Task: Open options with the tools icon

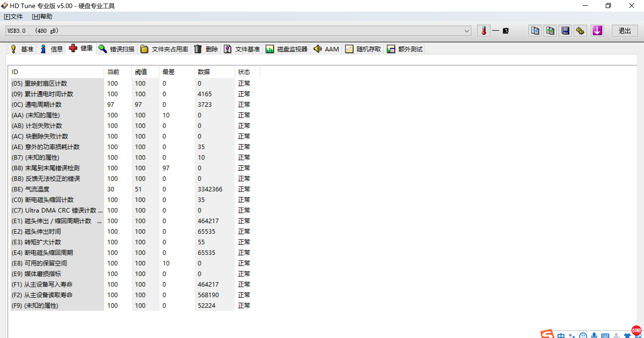Action: [x=580, y=31]
